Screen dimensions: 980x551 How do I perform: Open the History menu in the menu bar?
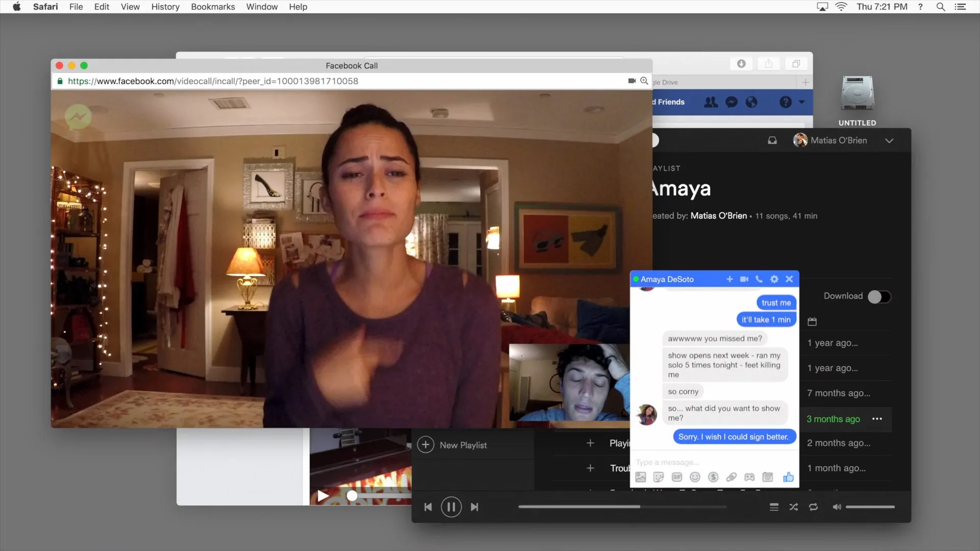click(x=165, y=7)
